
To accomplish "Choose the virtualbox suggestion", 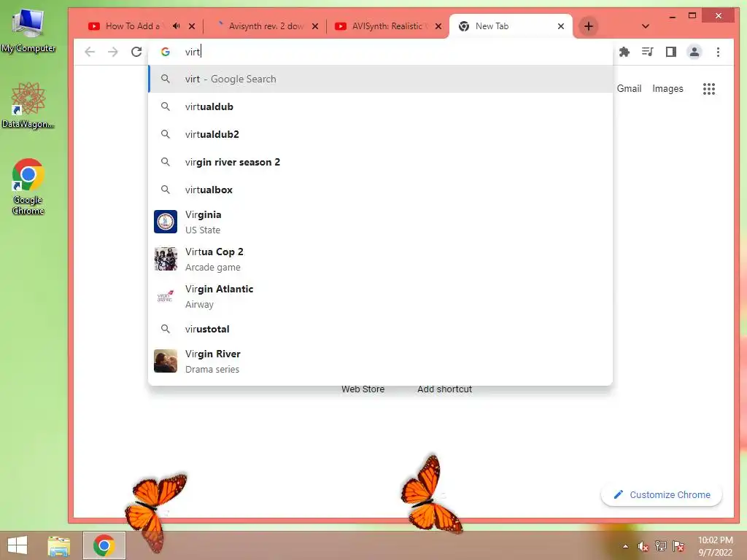I will tap(381, 190).
